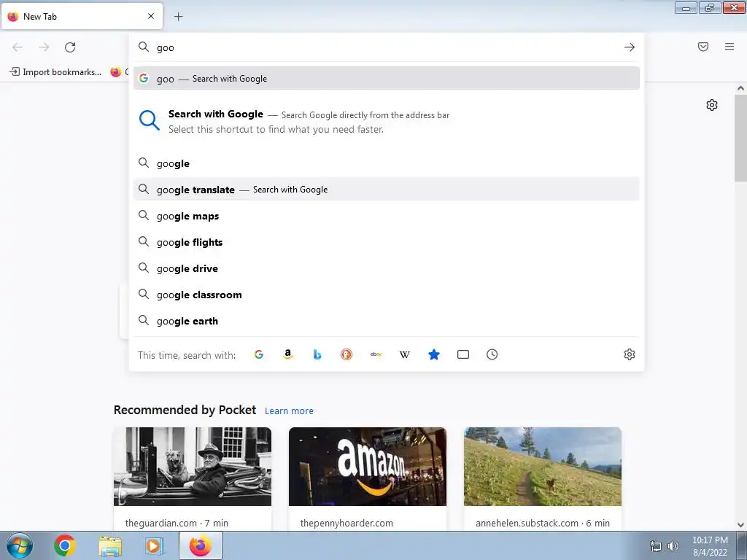Choose the 'google classroom' suggestion

click(x=387, y=295)
